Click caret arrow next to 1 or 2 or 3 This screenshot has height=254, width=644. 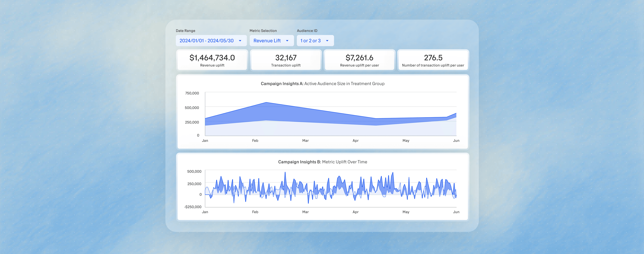327,41
